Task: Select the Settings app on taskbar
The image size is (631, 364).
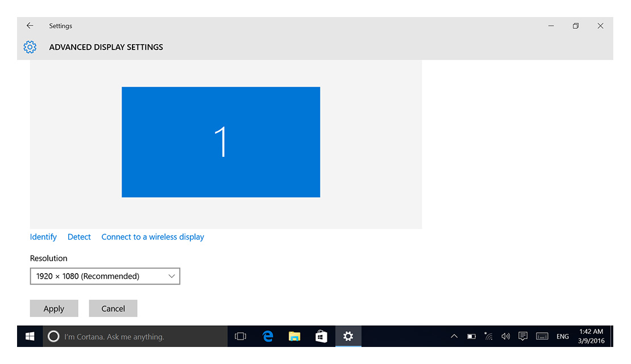Action: coord(348,336)
